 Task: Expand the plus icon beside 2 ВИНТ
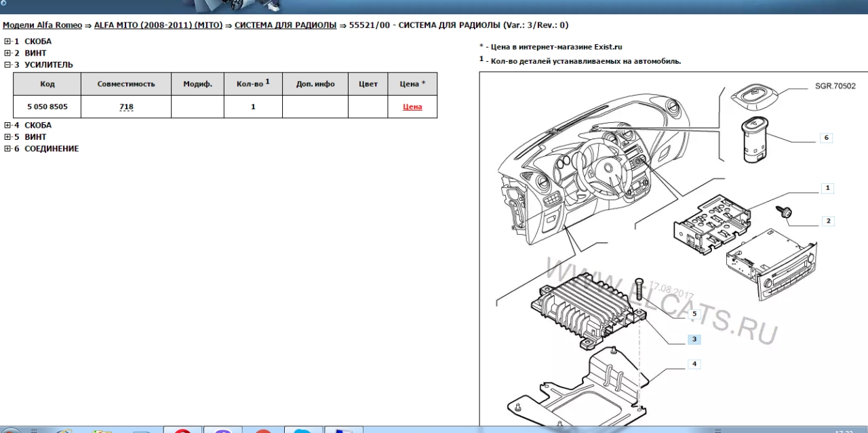tap(7, 53)
